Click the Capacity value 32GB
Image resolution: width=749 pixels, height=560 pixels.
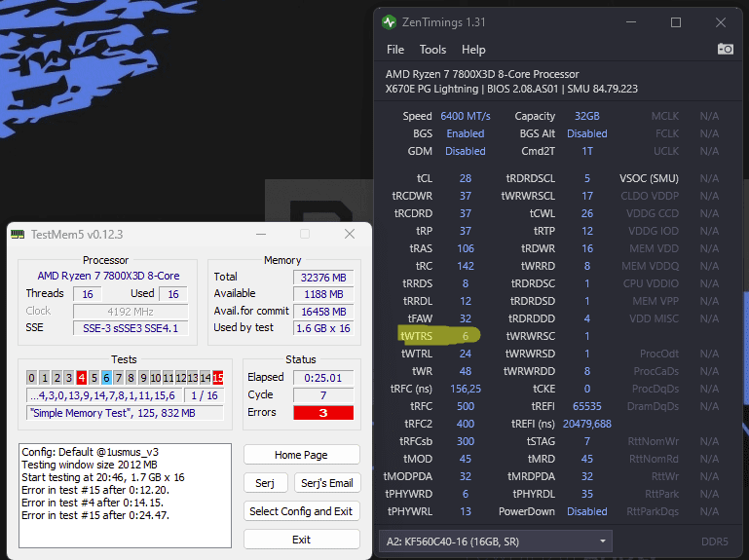[x=587, y=116]
